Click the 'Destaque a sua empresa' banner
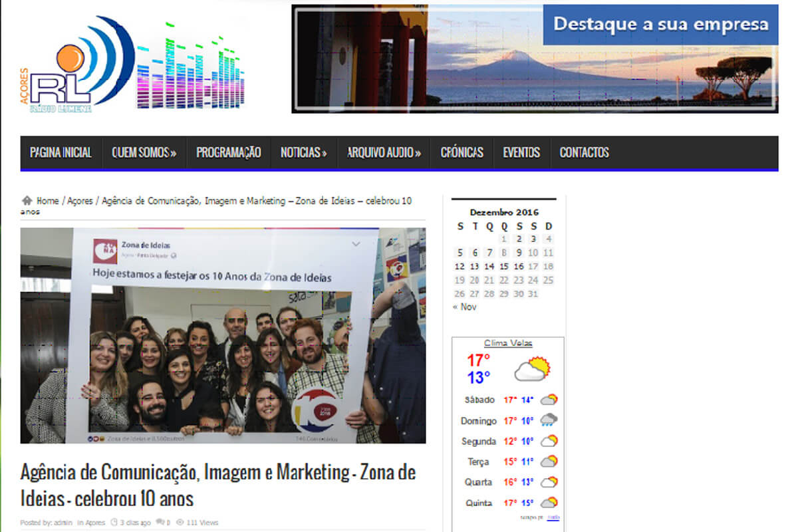The height and width of the screenshot is (532, 798). pos(534,59)
